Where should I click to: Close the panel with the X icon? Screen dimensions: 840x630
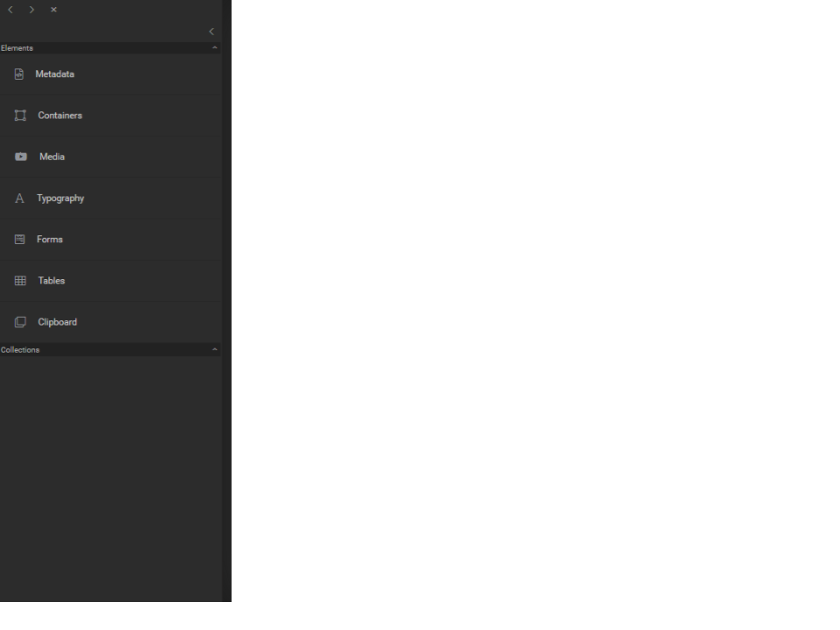tap(53, 10)
